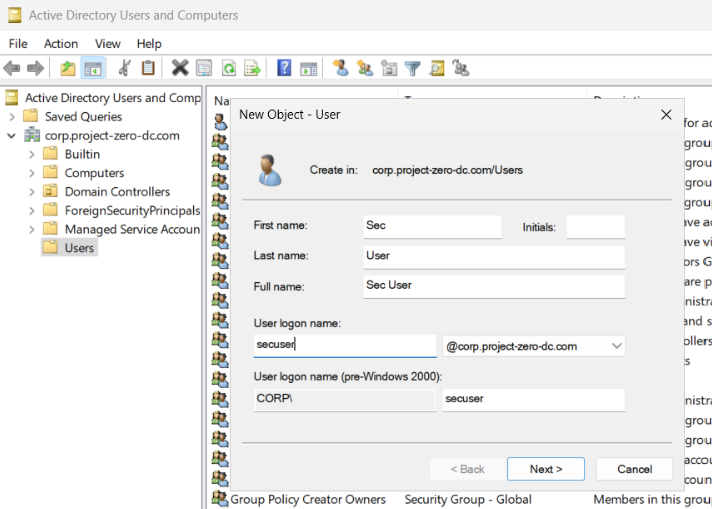Click the Last name field containing User
Viewport: 712px width, 509px height.
coord(494,257)
